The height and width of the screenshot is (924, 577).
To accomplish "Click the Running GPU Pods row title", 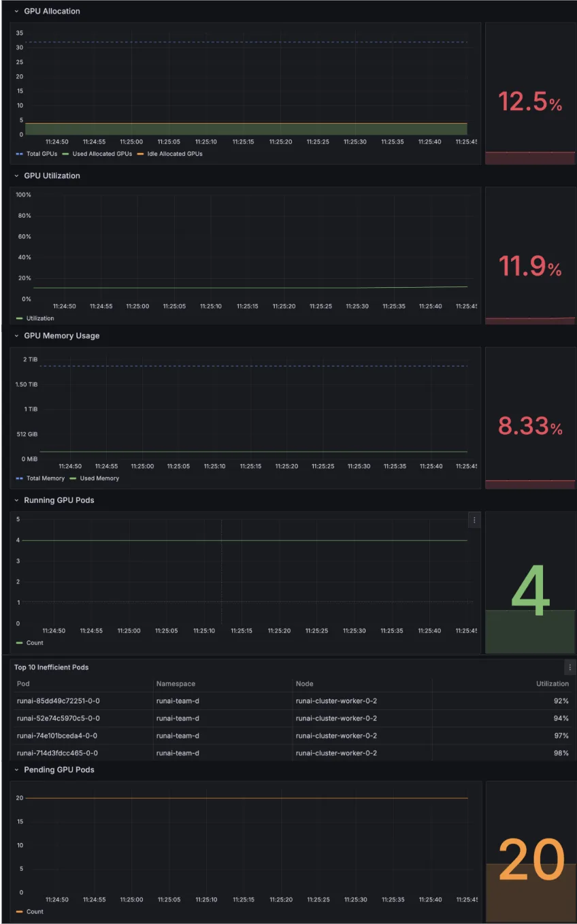I will (59, 500).
